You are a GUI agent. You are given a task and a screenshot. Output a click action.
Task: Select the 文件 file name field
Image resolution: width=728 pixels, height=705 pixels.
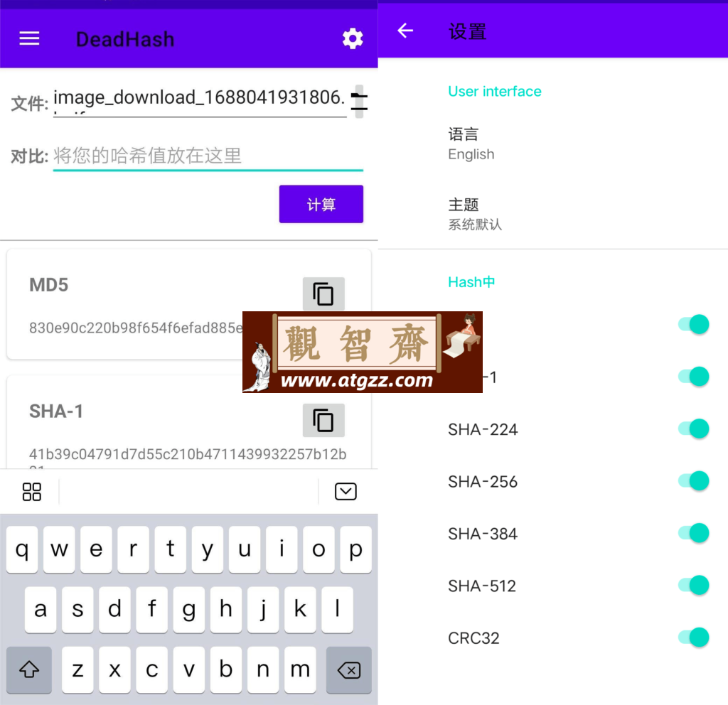pos(200,99)
